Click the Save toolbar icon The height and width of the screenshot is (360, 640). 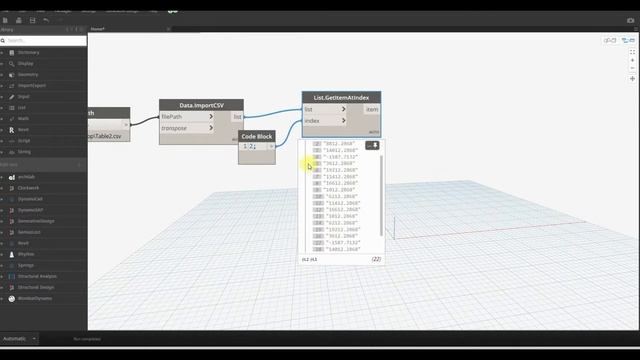(x=32, y=20)
